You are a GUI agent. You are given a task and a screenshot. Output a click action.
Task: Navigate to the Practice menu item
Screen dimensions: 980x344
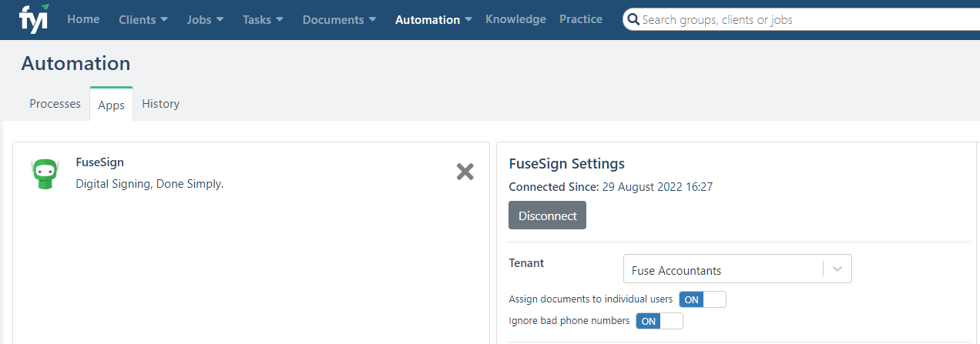point(581,19)
